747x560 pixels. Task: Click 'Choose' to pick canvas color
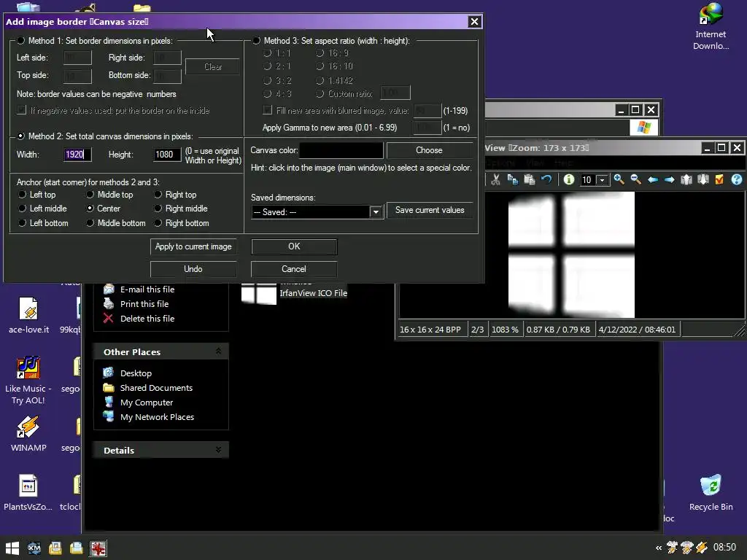[429, 150]
